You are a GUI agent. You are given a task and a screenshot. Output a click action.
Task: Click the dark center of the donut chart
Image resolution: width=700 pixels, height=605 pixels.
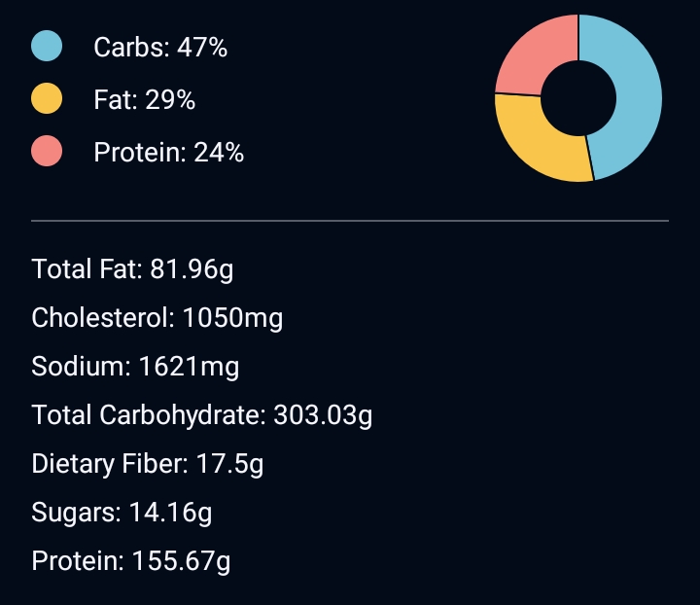(578, 98)
